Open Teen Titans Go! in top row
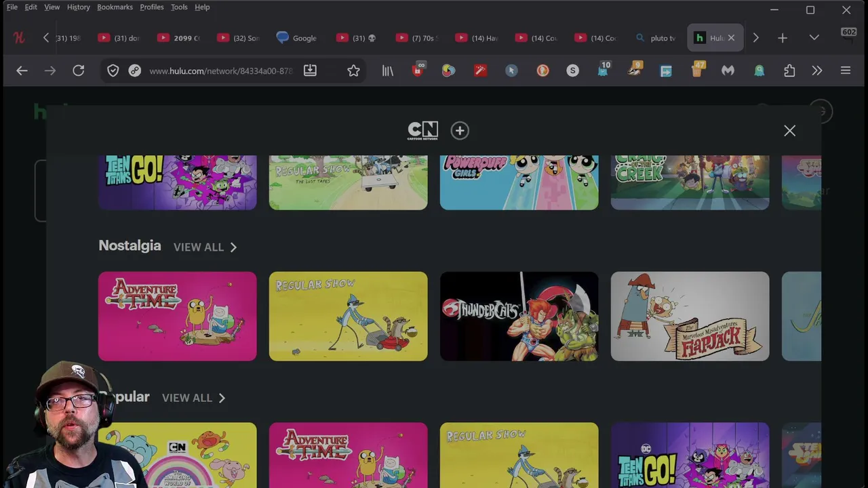 [x=178, y=182]
